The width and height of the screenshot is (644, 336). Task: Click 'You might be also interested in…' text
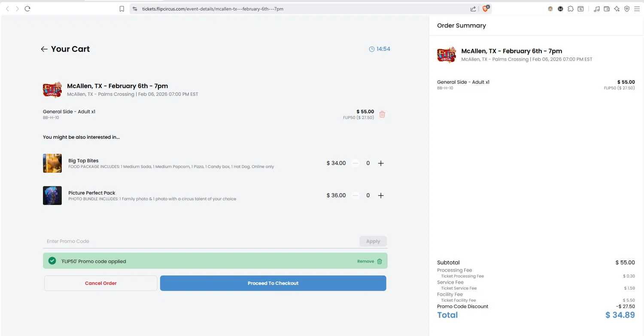81,137
